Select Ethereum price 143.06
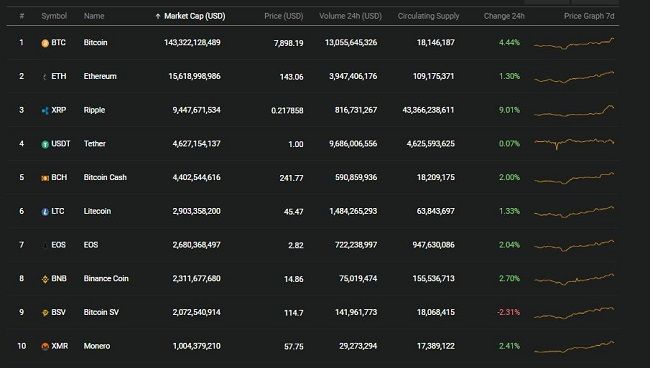The width and height of the screenshot is (650, 368). pyautogui.click(x=291, y=77)
